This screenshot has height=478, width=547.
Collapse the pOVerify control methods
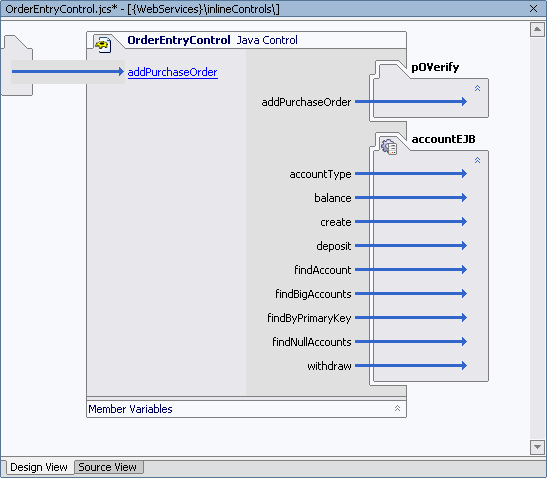(477, 88)
